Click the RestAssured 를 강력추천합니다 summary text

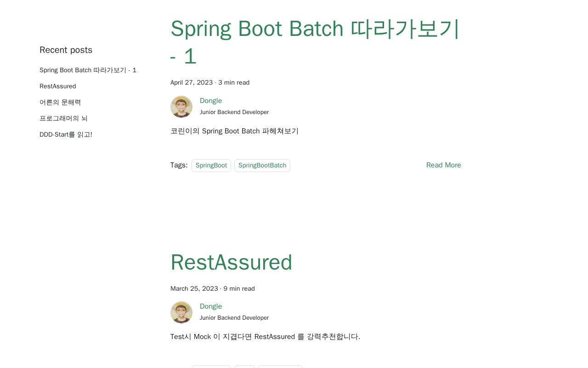tap(265, 337)
